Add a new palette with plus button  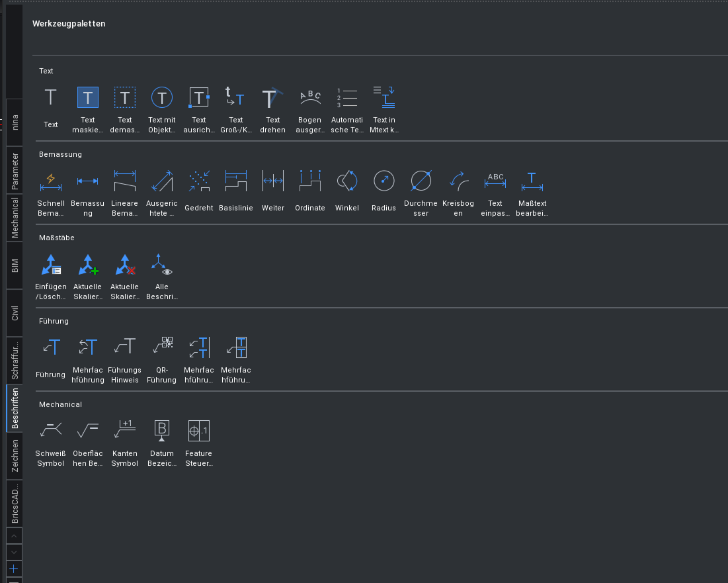(15, 568)
